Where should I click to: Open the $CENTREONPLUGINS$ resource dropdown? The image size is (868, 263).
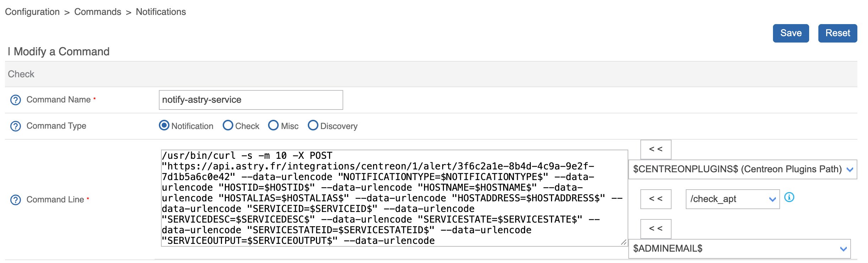[x=743, y=169]
